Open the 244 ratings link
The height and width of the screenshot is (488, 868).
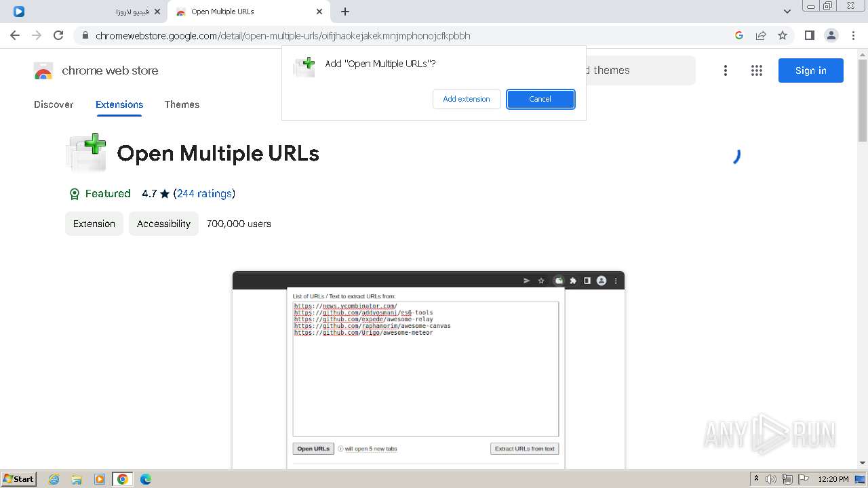click(204, 194)
